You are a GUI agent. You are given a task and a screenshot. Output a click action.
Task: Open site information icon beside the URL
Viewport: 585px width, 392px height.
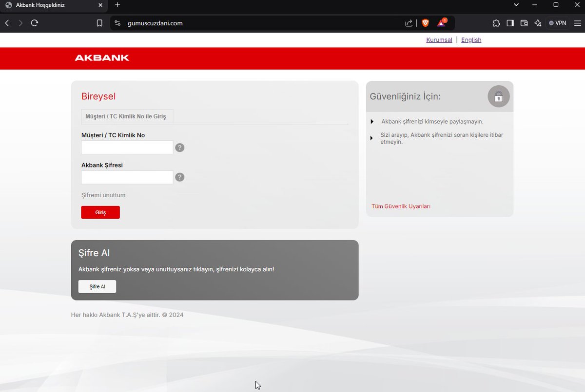click(117, 23)
